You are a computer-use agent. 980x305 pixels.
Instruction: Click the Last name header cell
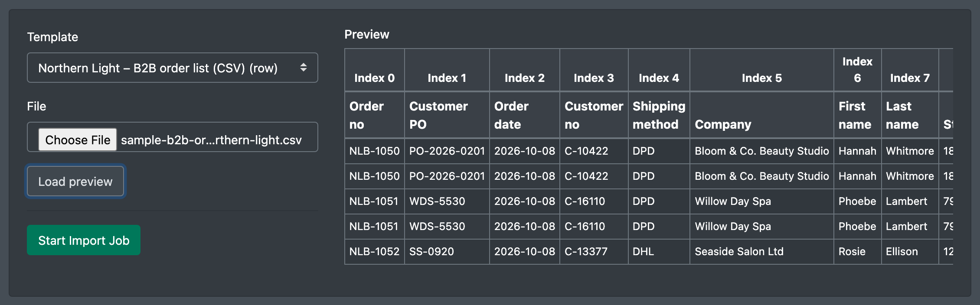910,115
